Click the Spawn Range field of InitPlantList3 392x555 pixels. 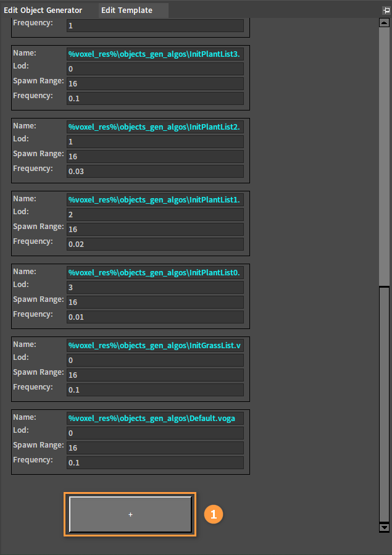pyautogui.click(x=155, y=84)
